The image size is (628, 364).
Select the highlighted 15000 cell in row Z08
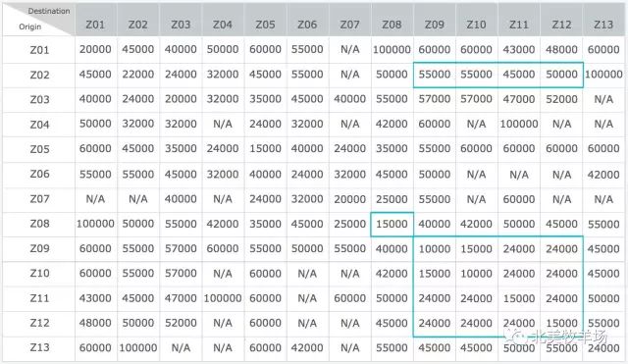(392, 224)
